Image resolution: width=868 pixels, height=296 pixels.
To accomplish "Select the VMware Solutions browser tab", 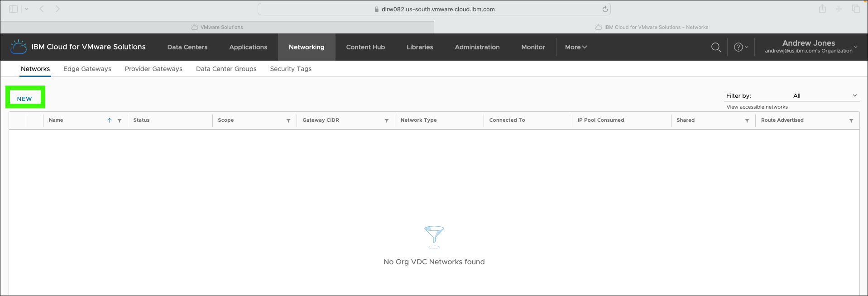I will click(x=217, y=27).
